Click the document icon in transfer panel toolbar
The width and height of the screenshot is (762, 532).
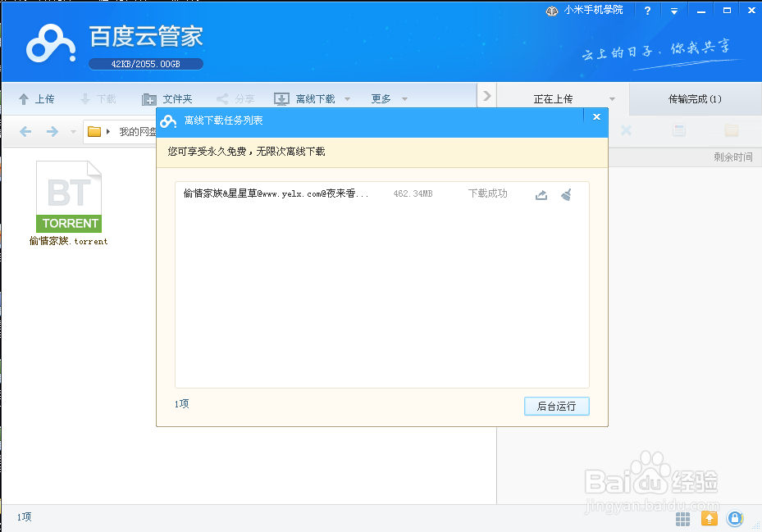[679, 130]
